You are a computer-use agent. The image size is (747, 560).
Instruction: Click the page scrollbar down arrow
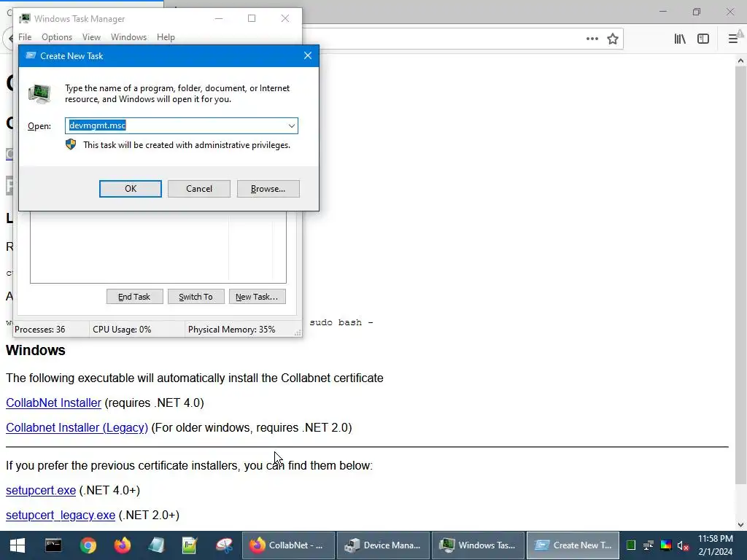[740, 525]
